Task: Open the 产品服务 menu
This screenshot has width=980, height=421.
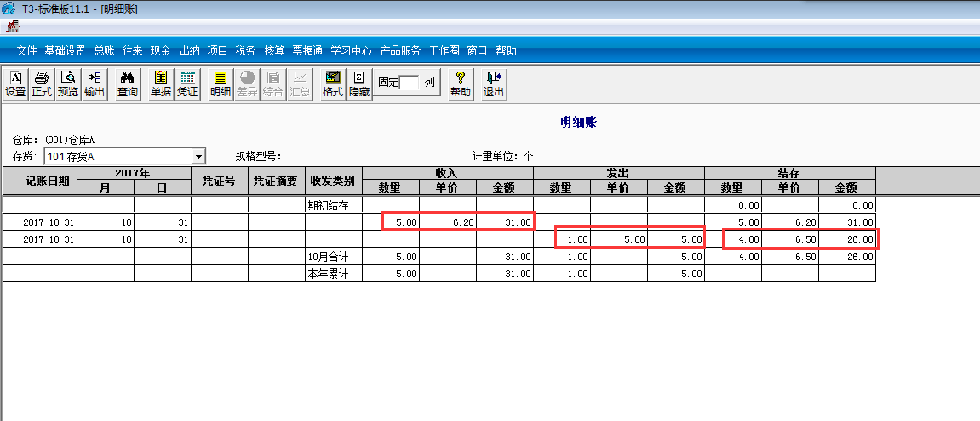Action: [x=401, y=50]
